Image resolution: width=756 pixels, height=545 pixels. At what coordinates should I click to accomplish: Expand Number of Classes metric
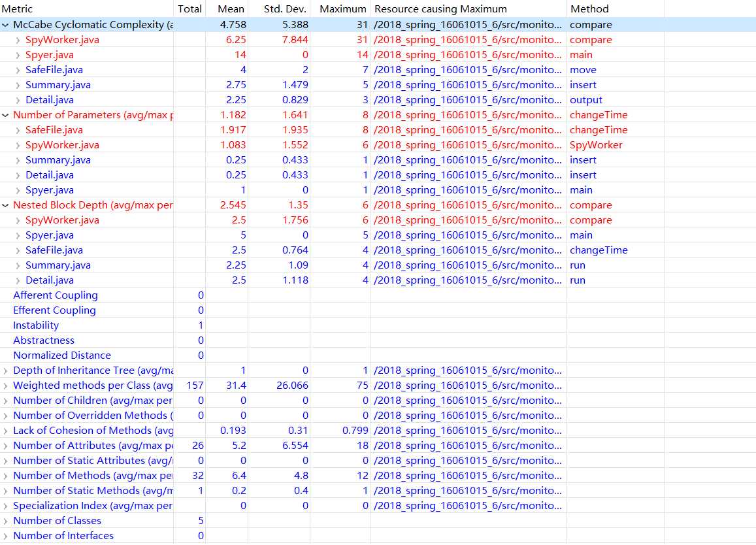point(6,521)
